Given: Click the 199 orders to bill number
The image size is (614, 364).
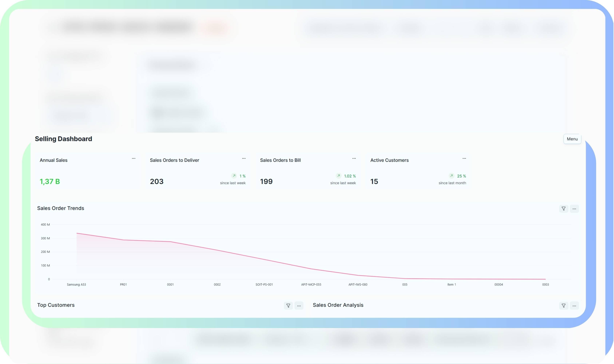Looking at the screenshot, I should coord(266,182).
